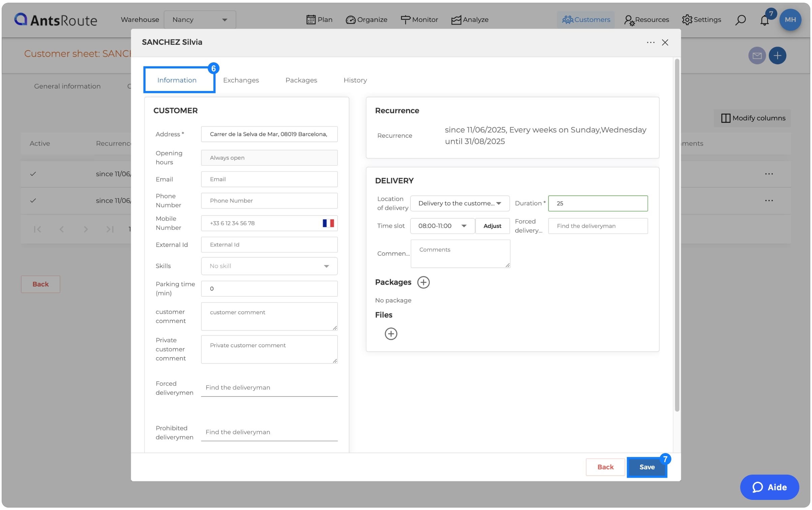This screenshot has height=510, width=812.
Task: Click the Prohibited deliverymen search field
Action: click(x=269, y=432)
